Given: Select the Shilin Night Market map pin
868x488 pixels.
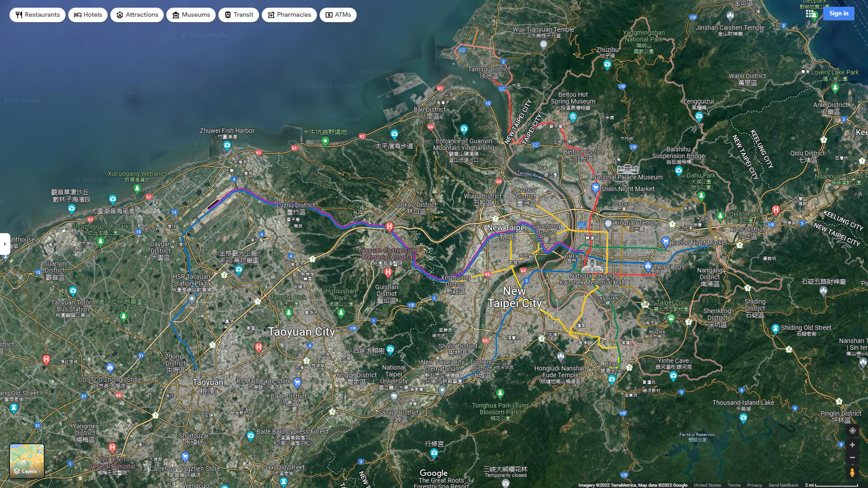Looking at the screenshot, I should coord(595,188).
